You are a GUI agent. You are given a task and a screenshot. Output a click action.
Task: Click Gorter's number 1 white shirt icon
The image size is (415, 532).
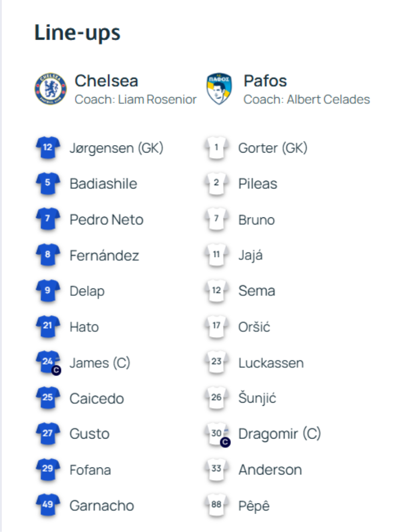(216, 148)
